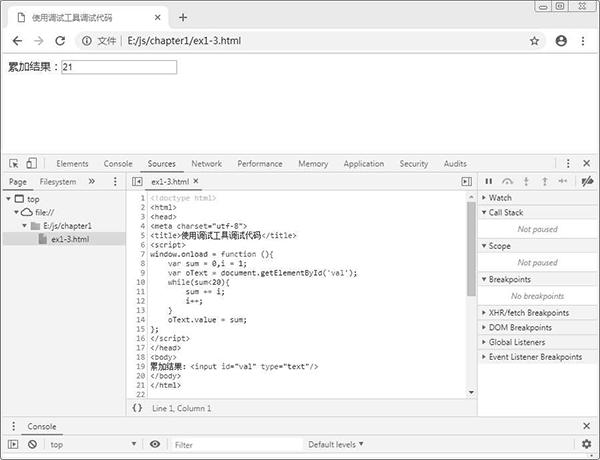Close the browser tab 使用调试工具调试代码
Viewport: 600px width, 460px height.
tap(158, 18)
